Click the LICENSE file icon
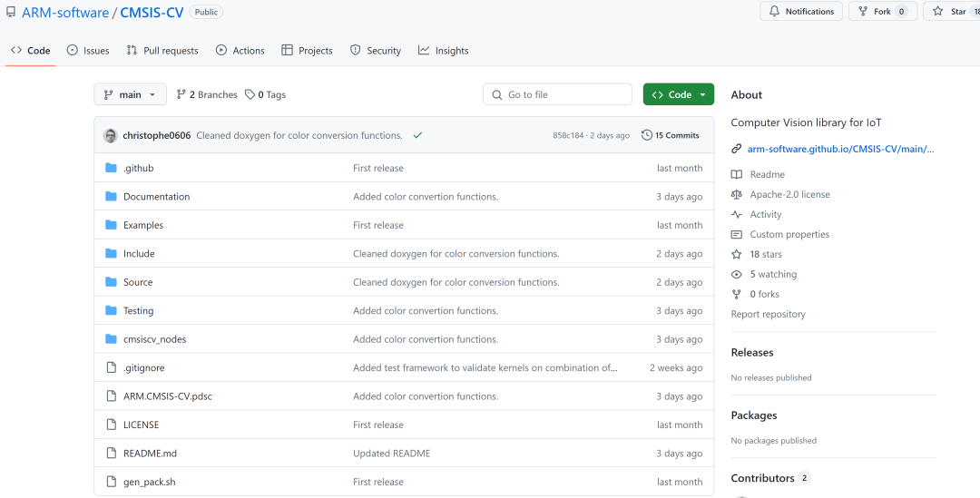 112,425
